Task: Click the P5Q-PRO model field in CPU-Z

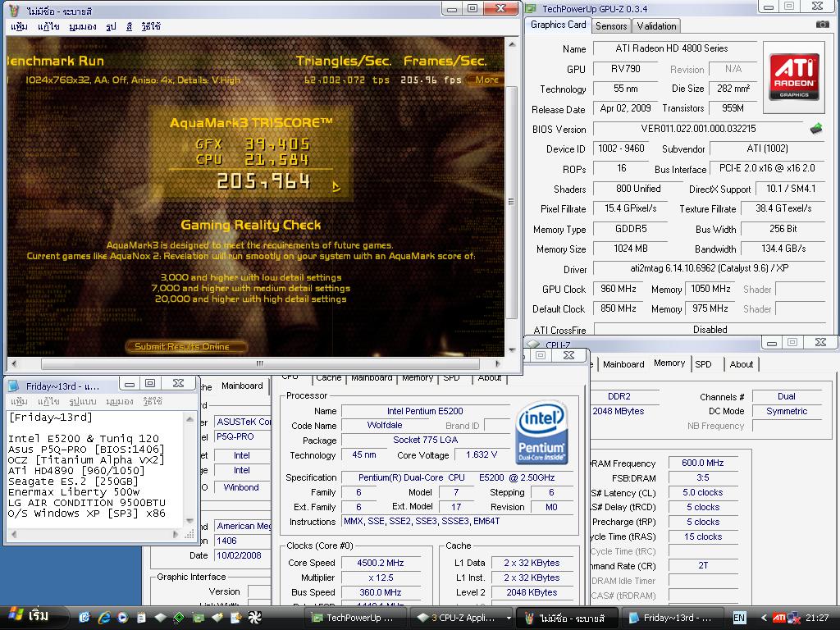Action: click(x=242, y=436)
